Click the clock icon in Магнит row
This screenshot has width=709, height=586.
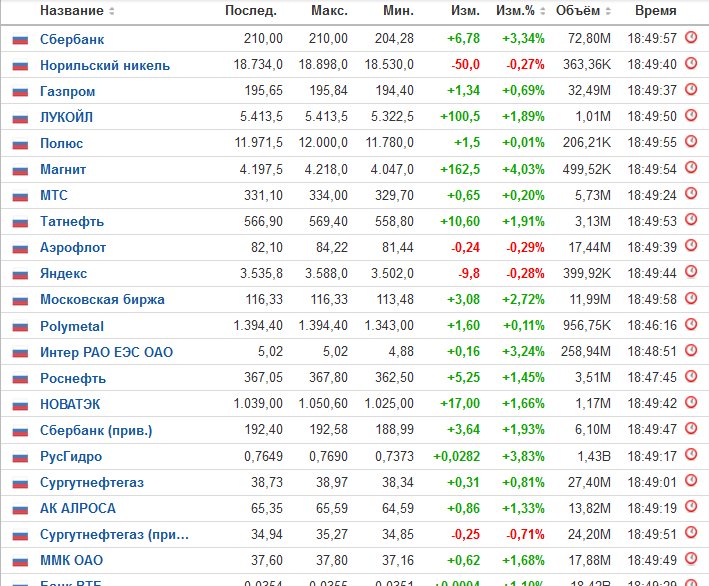coord(691,168)
